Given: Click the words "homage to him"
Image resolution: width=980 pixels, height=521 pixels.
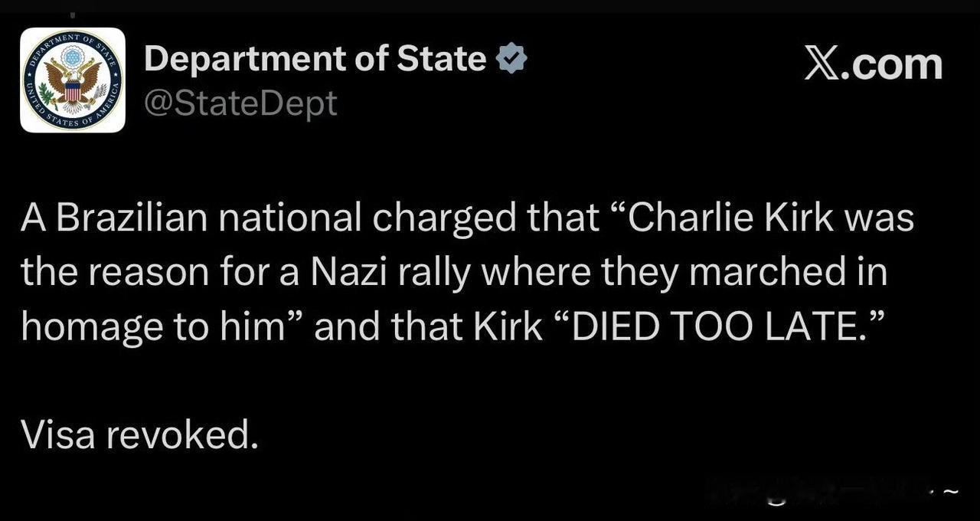Looking at the screenshot, I should point(153,327).
